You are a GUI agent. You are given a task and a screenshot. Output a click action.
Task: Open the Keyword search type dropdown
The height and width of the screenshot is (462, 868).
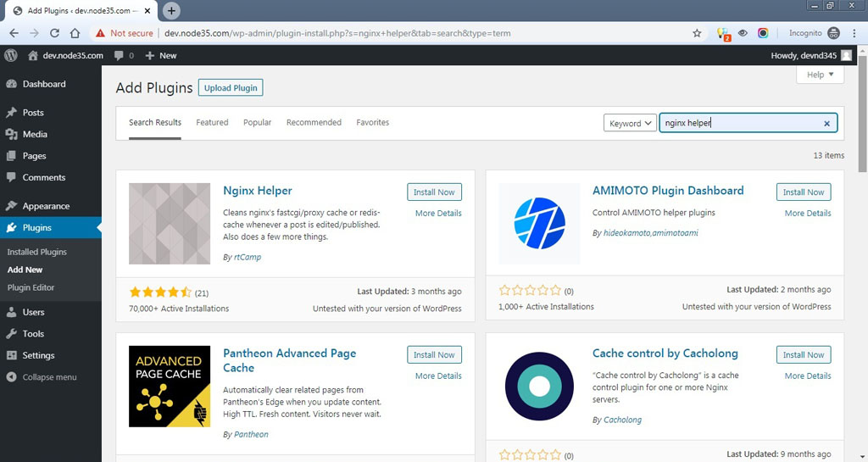pos(630,123)
